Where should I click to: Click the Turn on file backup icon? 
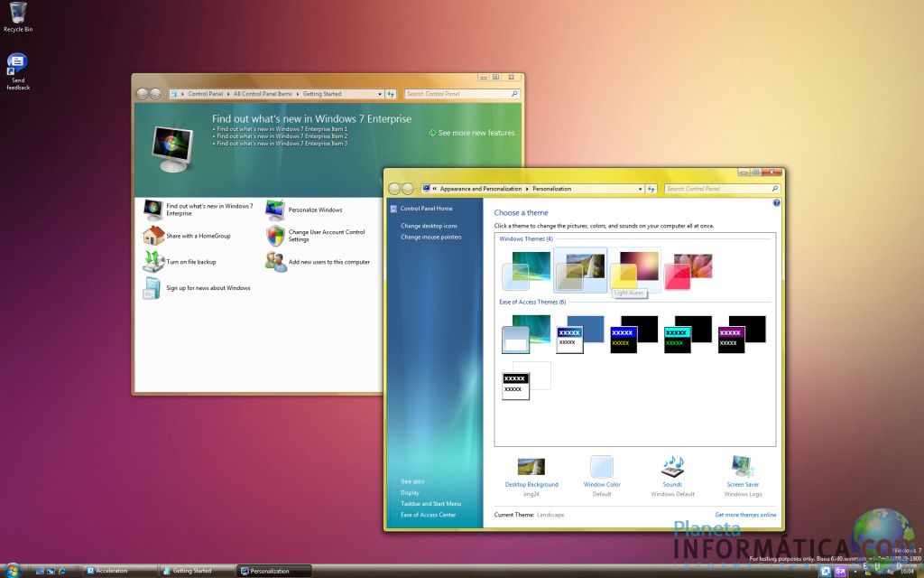(153, 261)
